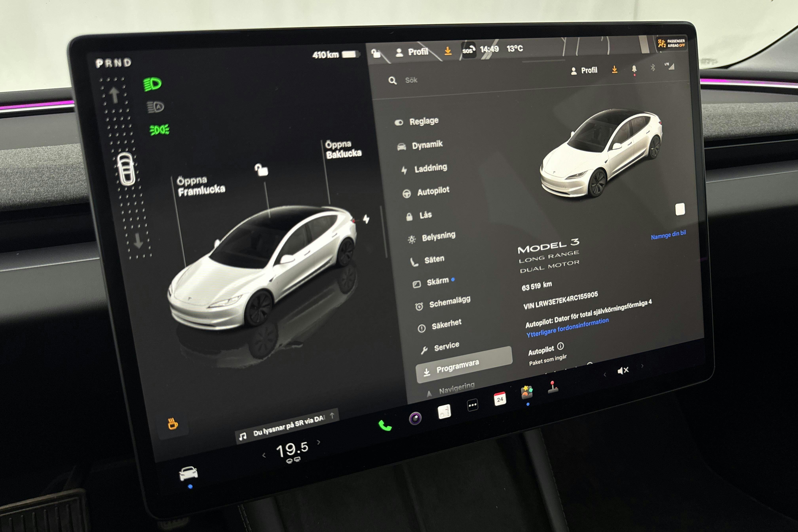Image resolution: width=798 pixels, height=532 pixels.
Task: Open the green phone app
Action: pos(385,426)
